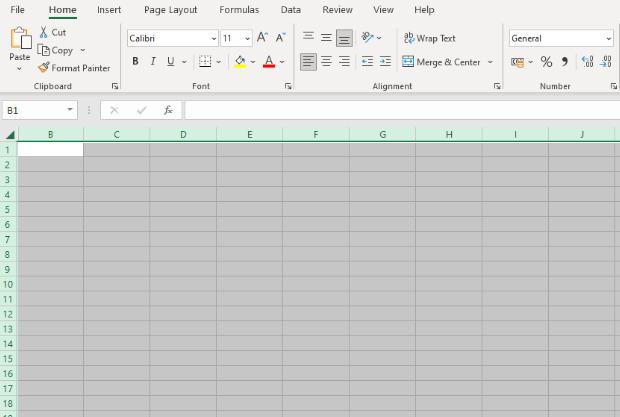
Task: Copy the selected cells
Action: point(55,50)
